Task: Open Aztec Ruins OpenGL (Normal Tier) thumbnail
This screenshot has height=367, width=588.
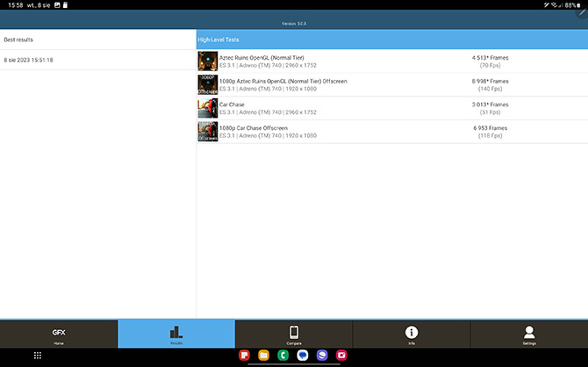Action: [208, 61]
